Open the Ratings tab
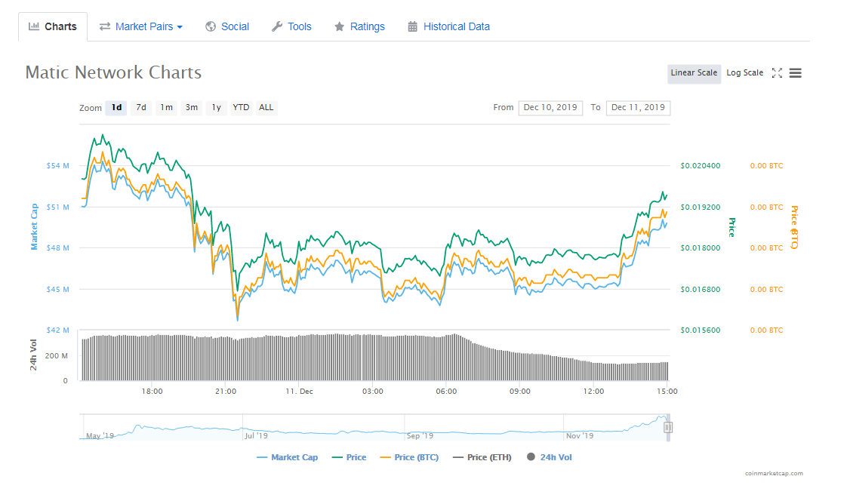The image size is (847, 504). (x=367, y=26)
